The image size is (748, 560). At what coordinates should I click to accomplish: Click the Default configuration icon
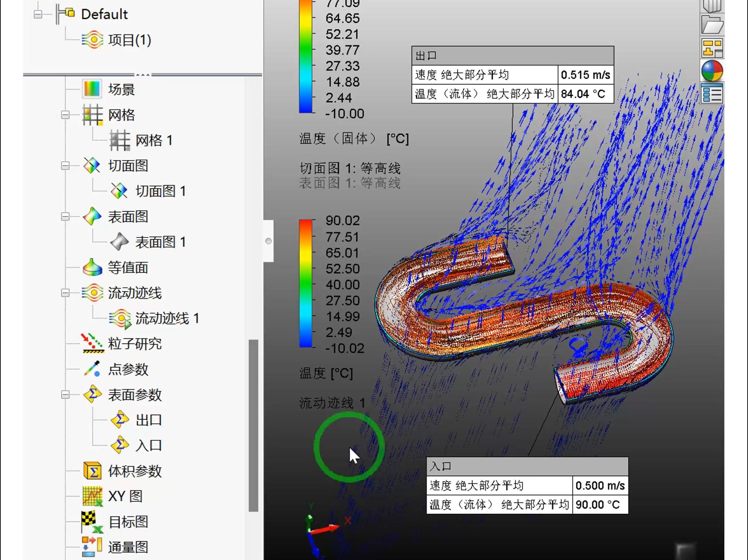(66, 15)
